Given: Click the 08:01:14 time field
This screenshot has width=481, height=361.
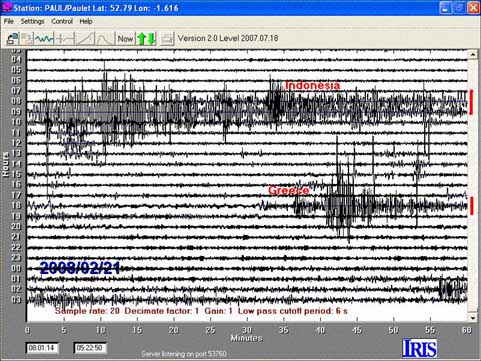Looking at the screenshot, I should coord(42,348).
